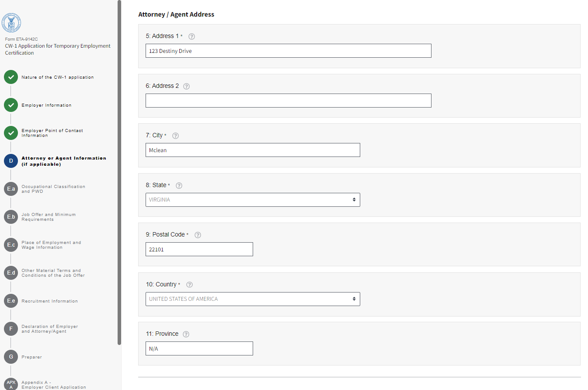Expand the Country dropdown
The image size is (588, 390).
pos(253,299)
